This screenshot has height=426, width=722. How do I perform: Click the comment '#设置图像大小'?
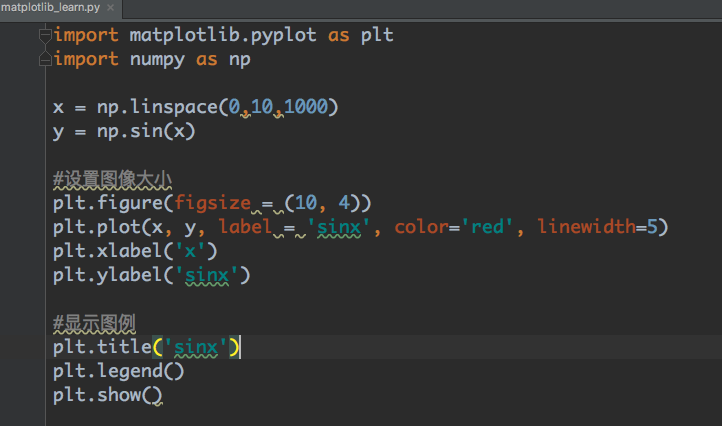tap(112, 179)
